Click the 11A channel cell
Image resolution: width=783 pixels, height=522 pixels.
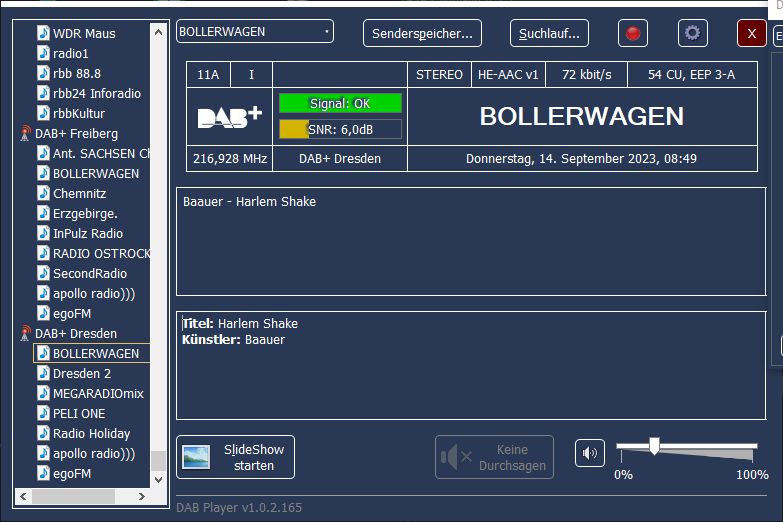[x=208, y=75]
